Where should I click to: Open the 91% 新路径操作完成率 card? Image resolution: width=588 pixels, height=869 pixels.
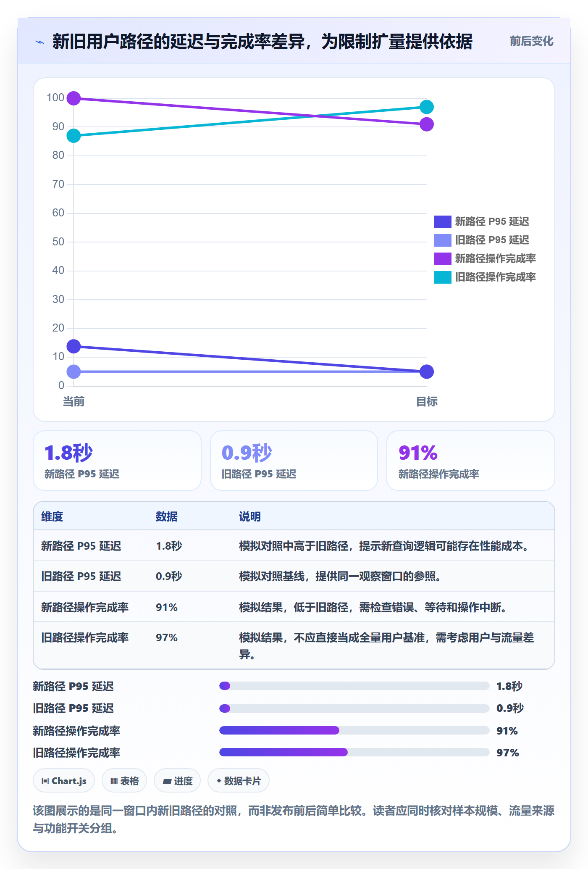coord(471,461)
